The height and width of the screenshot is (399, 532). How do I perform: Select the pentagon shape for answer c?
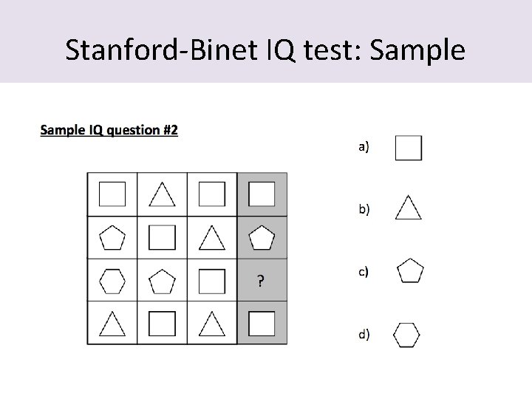(409, 271)
